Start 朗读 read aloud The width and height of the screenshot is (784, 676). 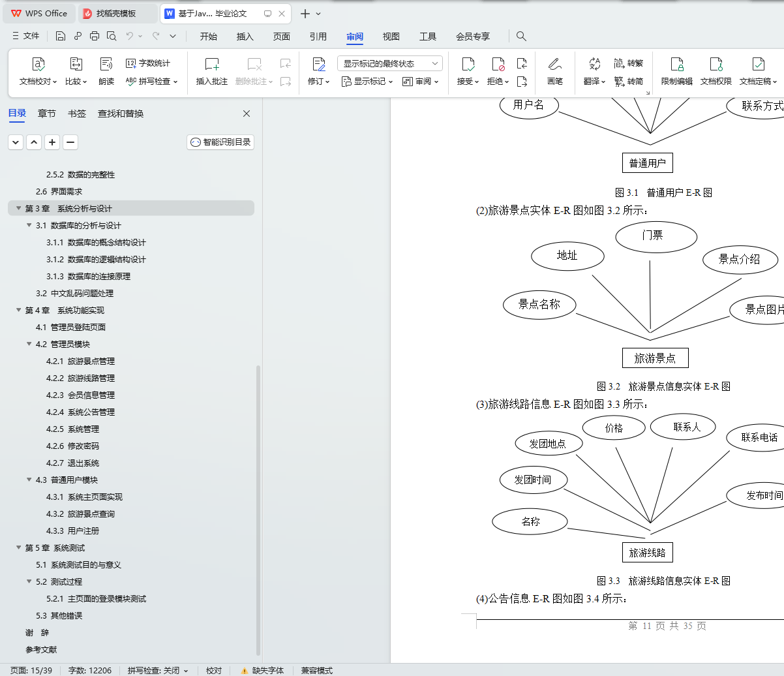(x=106, y=72)
